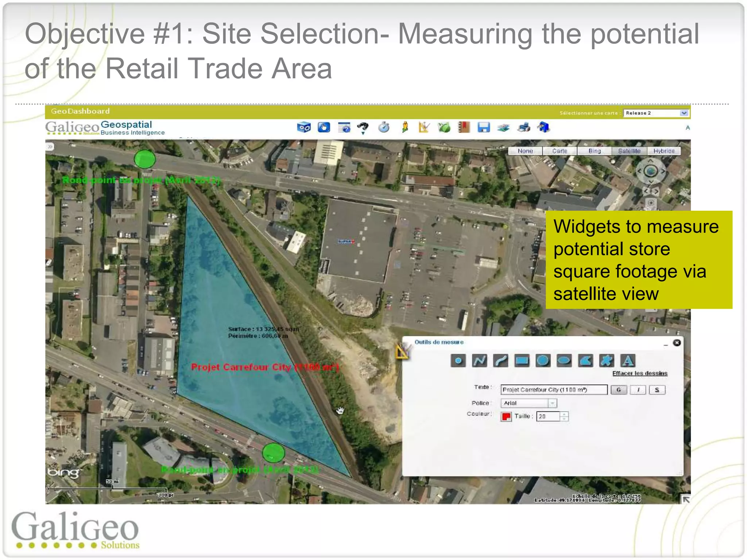Click bottom green circle roundabout marker
The height and width of the screenshot is (560, 747).
tap(274, 453)
